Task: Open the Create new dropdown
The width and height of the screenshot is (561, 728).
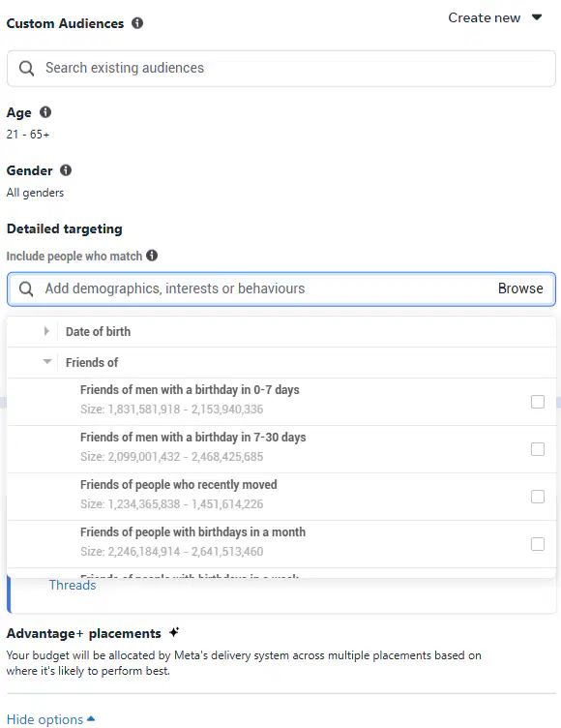Action: (494, 17)
